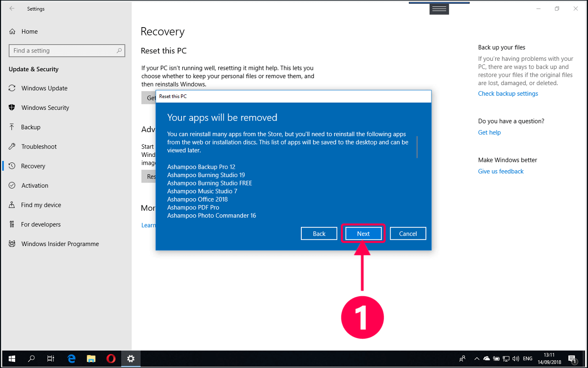Open network status tray icon
Image resolution: width=588 pixels, height=368 pixels.
(506, 359)
